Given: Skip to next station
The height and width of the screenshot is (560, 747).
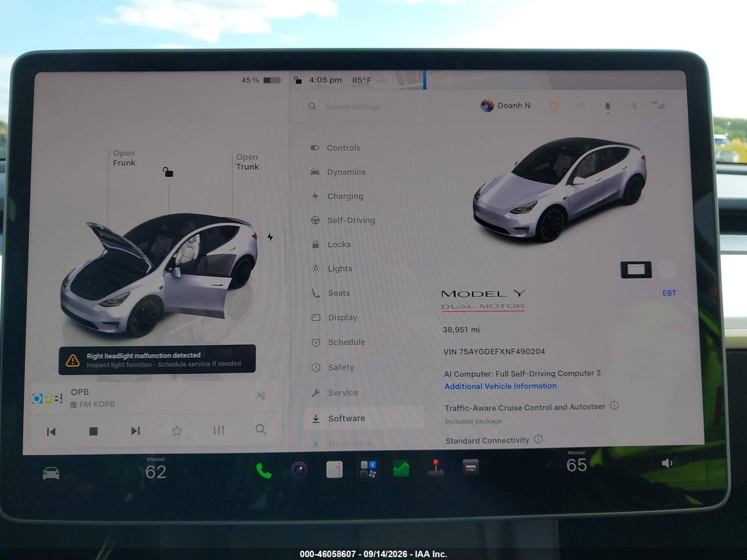Looking at the screenshot, I should pos(135,431).
